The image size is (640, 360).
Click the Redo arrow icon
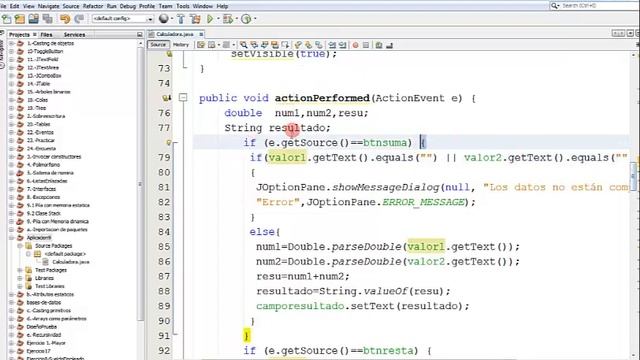coord(79,19)
